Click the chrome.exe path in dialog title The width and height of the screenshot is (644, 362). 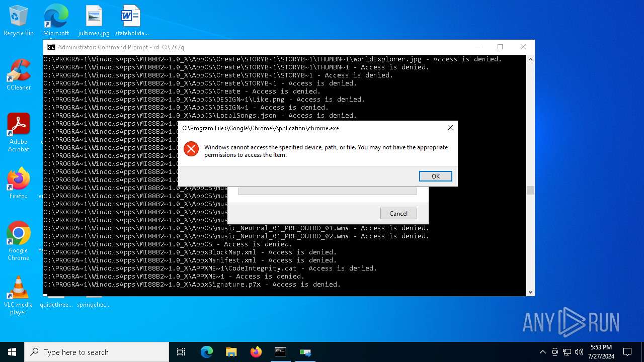[x=261, y=128]
